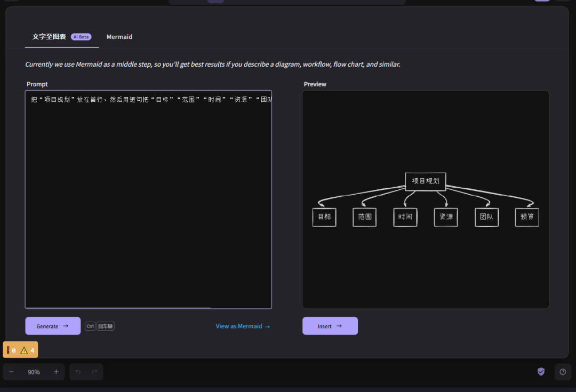Click the undo arrow icon
The image size is (576, 392).
(78, 372)
